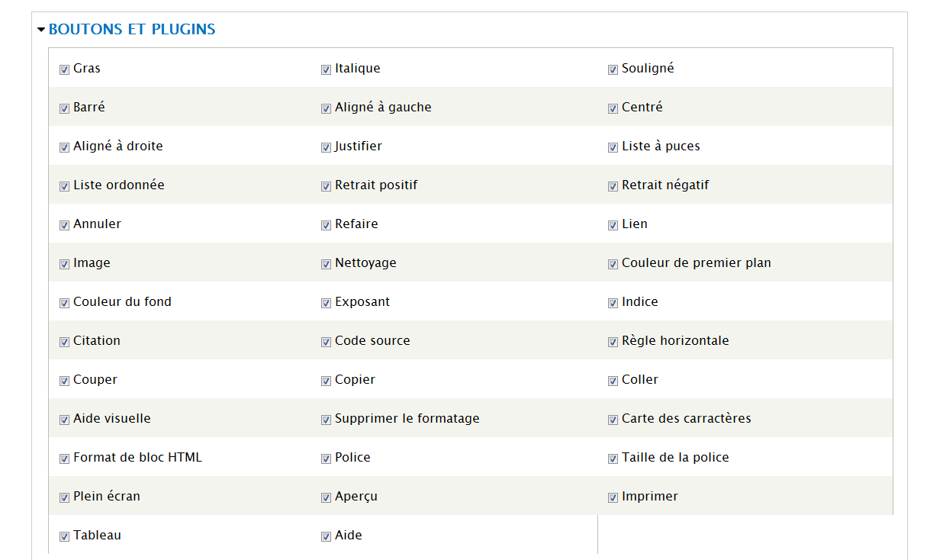
Task: Toggle the Plein écran checkbox
Action: (65, 497)
